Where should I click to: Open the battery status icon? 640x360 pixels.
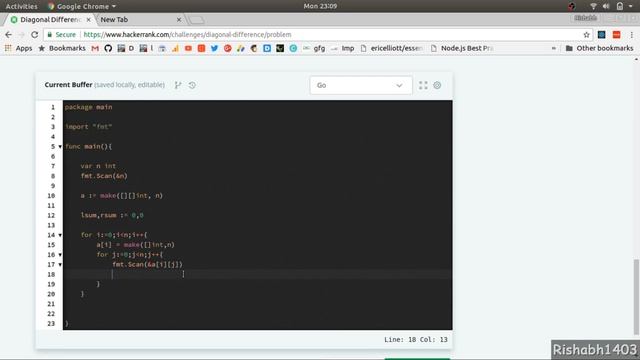[620, 6]
